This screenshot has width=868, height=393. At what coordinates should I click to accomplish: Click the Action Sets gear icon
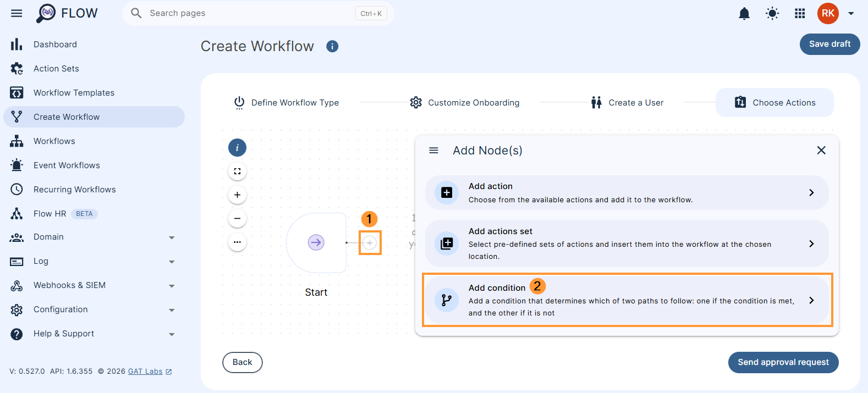coord(17,68)
